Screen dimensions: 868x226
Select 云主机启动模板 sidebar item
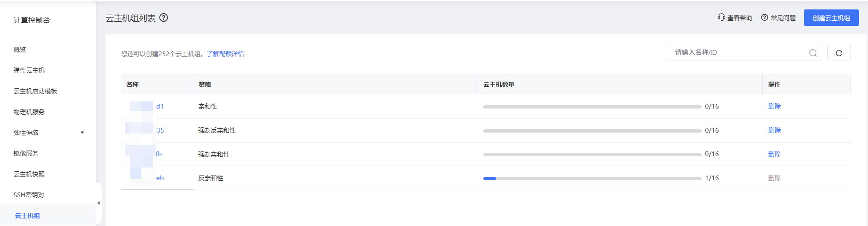pyautogui.click(x=35, y=91)
